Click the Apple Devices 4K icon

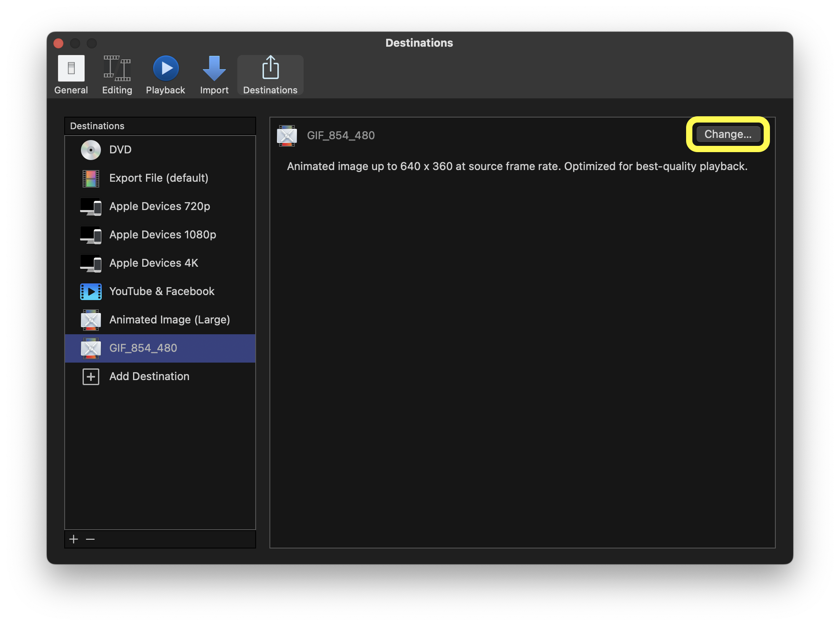click(x=91, y=263)
